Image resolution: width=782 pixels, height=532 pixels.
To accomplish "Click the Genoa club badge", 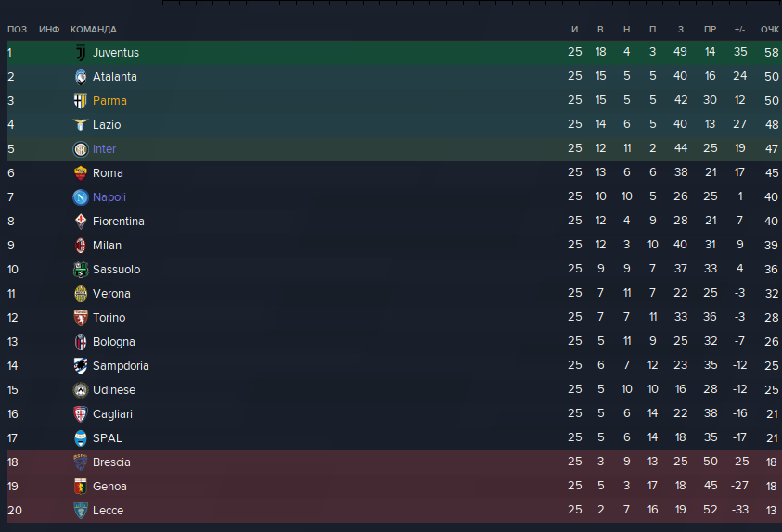I will 80,487.
